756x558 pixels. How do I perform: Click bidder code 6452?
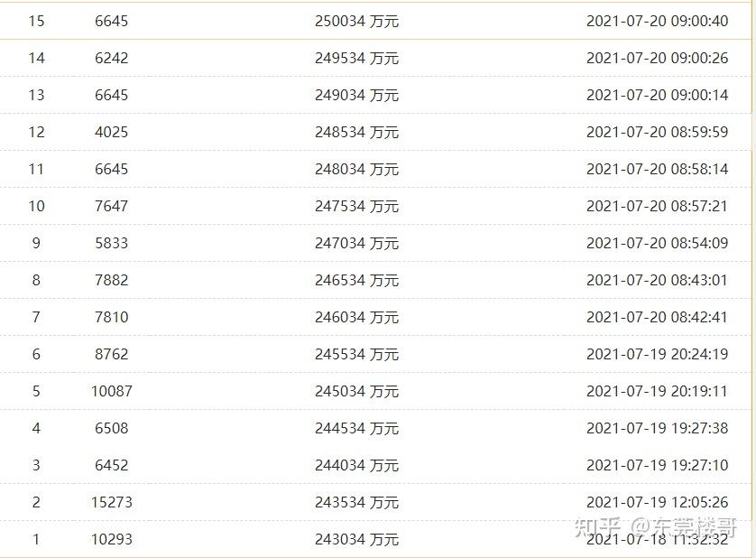click(x=111, y=465)
